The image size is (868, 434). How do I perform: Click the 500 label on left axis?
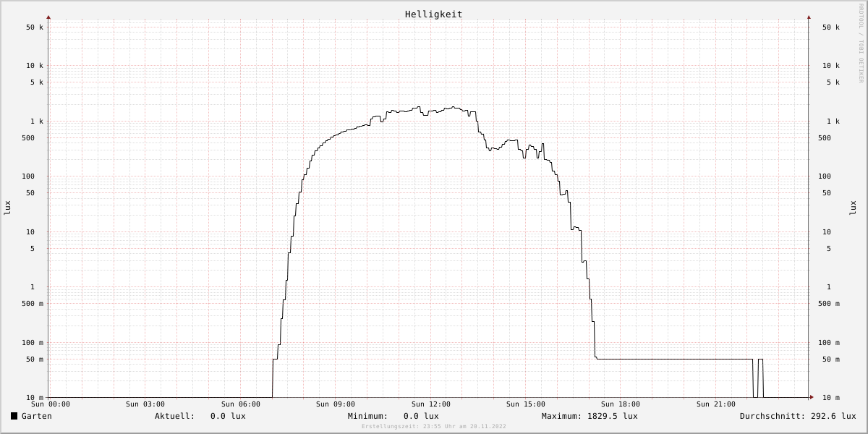28,138
